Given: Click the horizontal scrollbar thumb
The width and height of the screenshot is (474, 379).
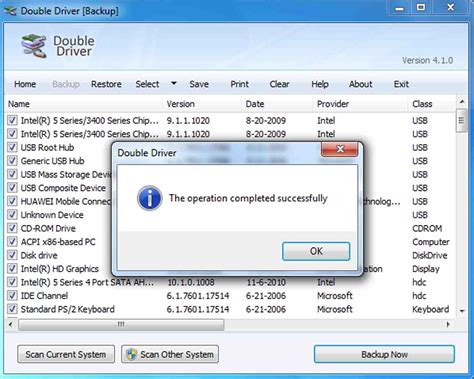Looking at the screenshot, I should [121, 325].
